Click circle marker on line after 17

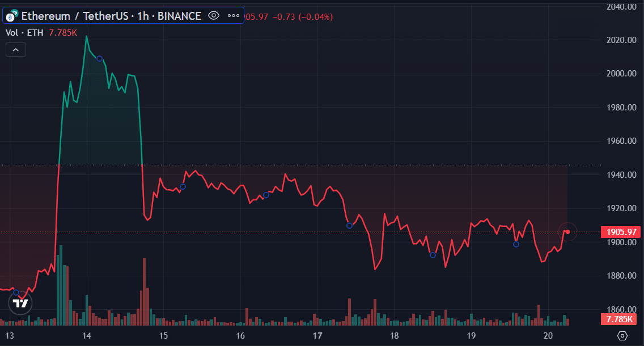(350, 226)
